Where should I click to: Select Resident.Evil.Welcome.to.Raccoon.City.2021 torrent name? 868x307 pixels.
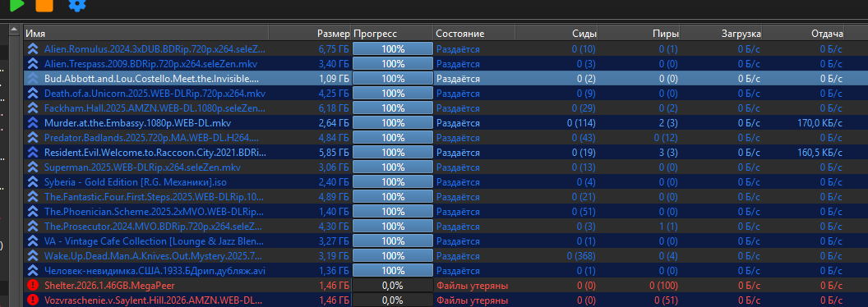(155, 152)
